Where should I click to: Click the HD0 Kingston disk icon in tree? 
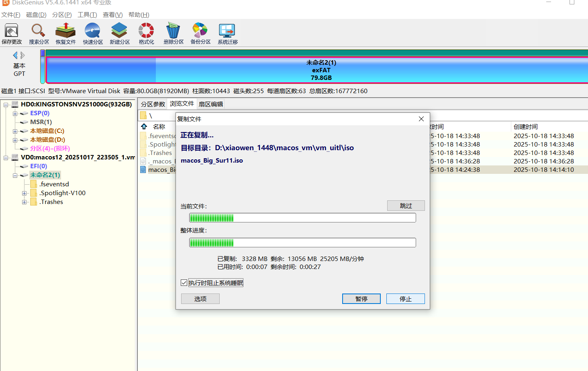15,104
